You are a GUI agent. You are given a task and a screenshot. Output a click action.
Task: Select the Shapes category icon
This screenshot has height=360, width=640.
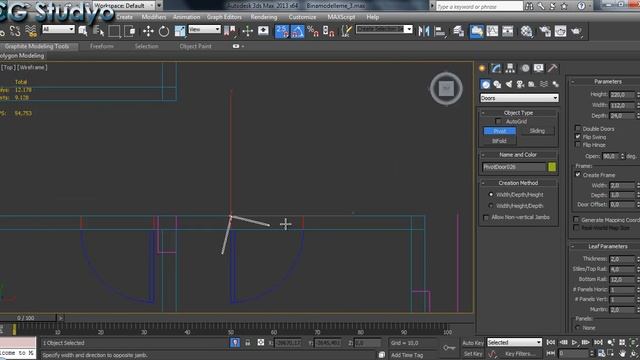click(497, 84)
